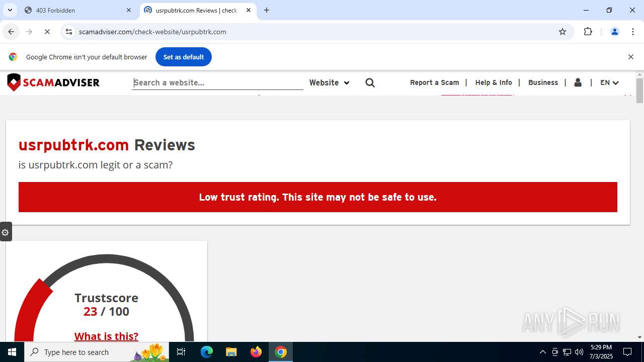Open the taskbar clock and date
The image size is (644, 362).
tap(601, 352)
